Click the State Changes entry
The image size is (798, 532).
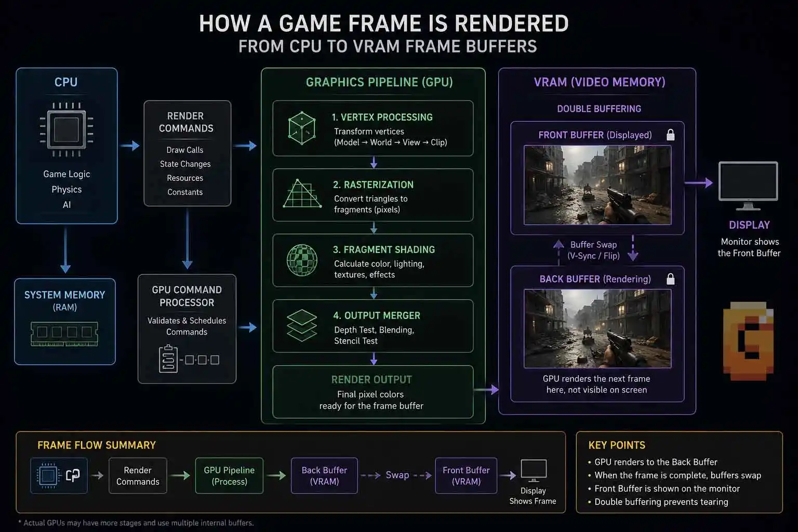(x=185, y=164)
